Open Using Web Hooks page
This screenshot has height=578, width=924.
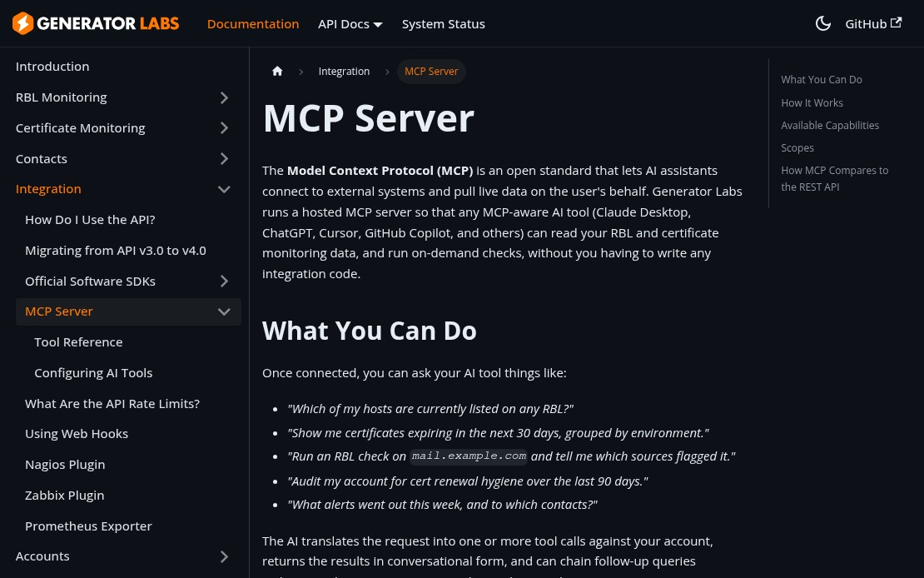77,433
